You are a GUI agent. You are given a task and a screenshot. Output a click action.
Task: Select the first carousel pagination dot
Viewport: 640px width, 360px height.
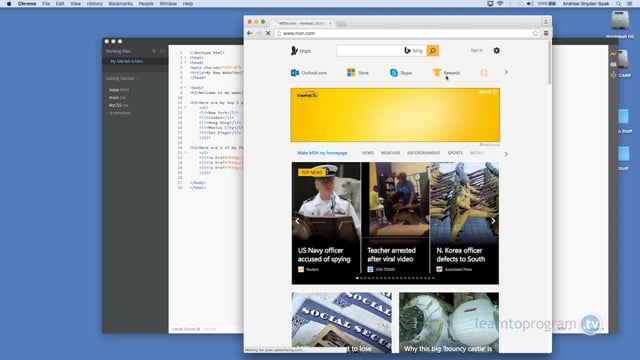point(357,278)
